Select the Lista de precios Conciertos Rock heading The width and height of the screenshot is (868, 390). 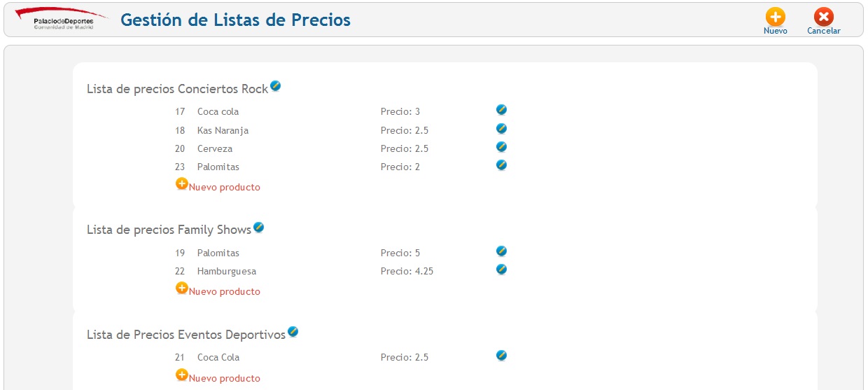(x=178, y=90)
